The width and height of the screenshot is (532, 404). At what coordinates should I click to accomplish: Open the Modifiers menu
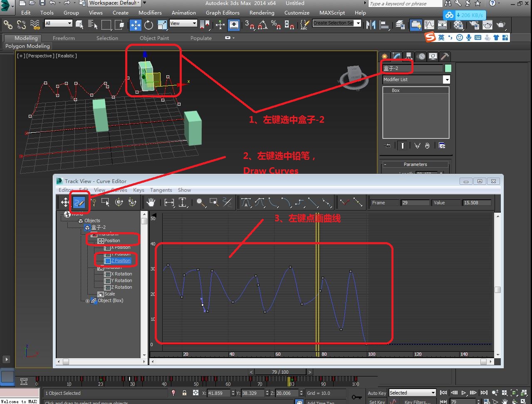150,13
